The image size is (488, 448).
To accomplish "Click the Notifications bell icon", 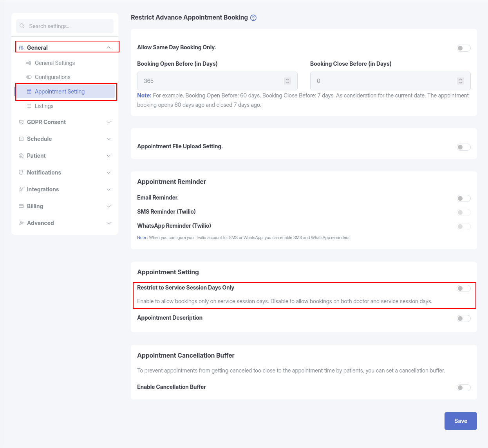I will coord(21,173).
